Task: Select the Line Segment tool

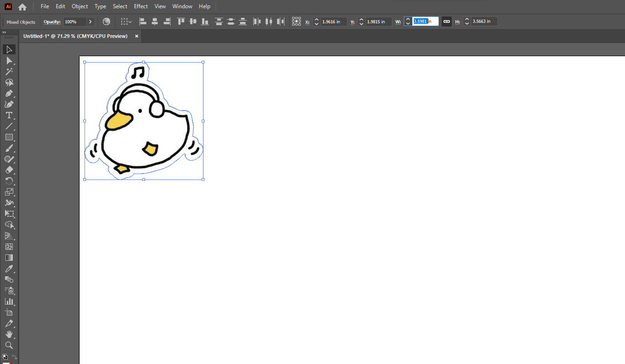Action: (x=9, y=126)
